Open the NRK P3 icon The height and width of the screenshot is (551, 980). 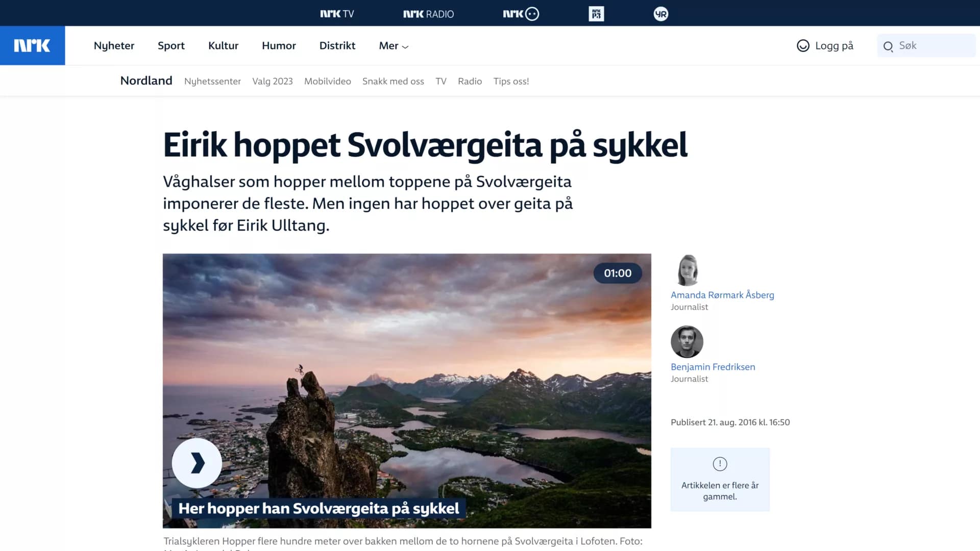click(x=596, y=14)
